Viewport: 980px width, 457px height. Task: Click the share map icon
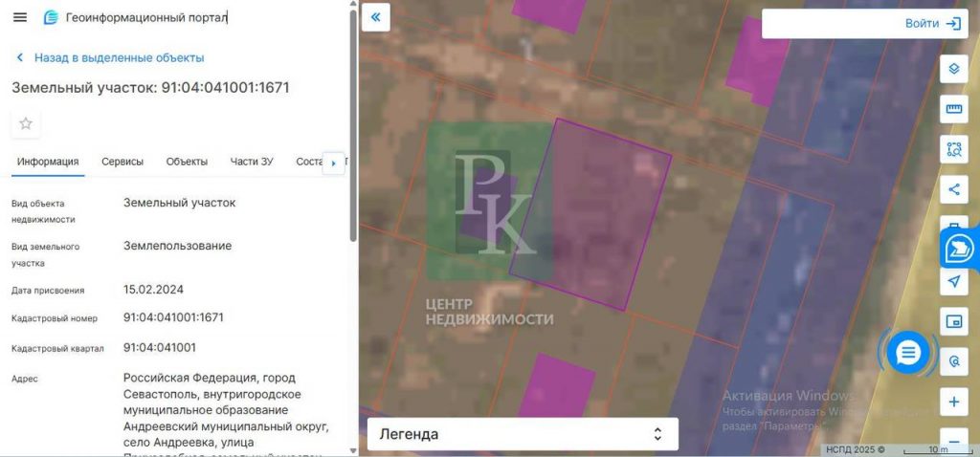point(953,188)
